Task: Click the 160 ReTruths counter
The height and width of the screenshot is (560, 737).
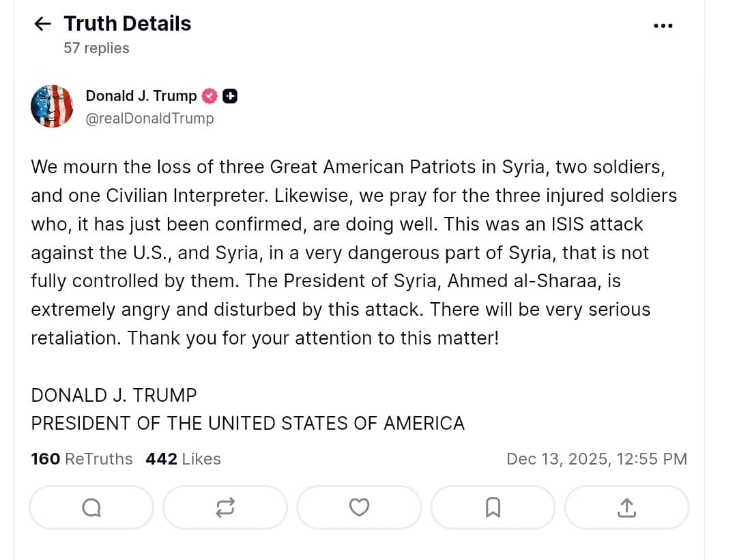Action: pos(81,459)
